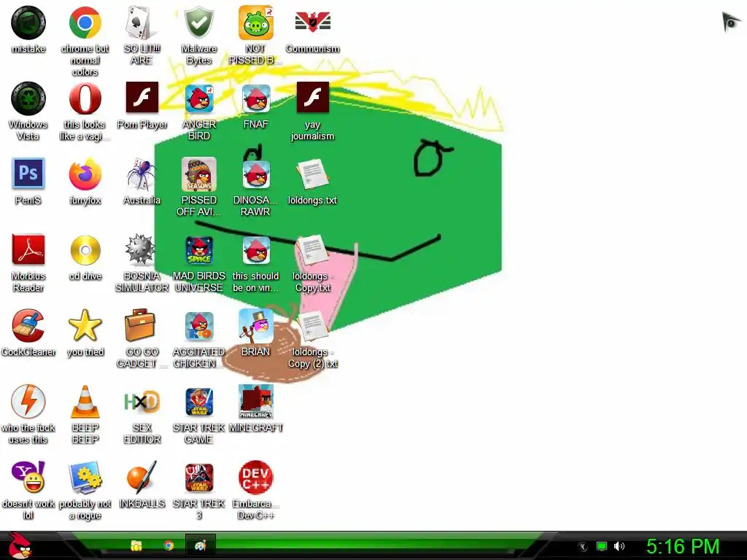This screenshot has width=747, height=560.
Task: Open the 'yay journalism' Flash icon
Action: [312, 98]
